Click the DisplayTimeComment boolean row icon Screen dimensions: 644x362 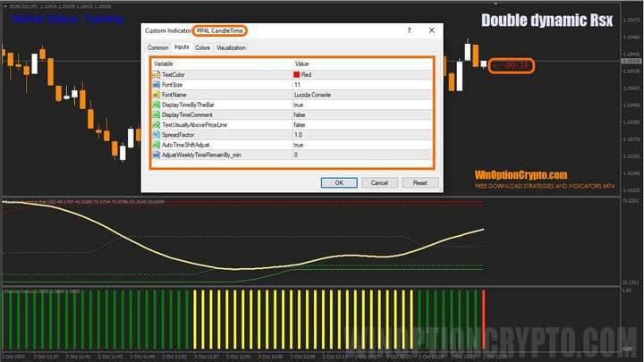156,115
